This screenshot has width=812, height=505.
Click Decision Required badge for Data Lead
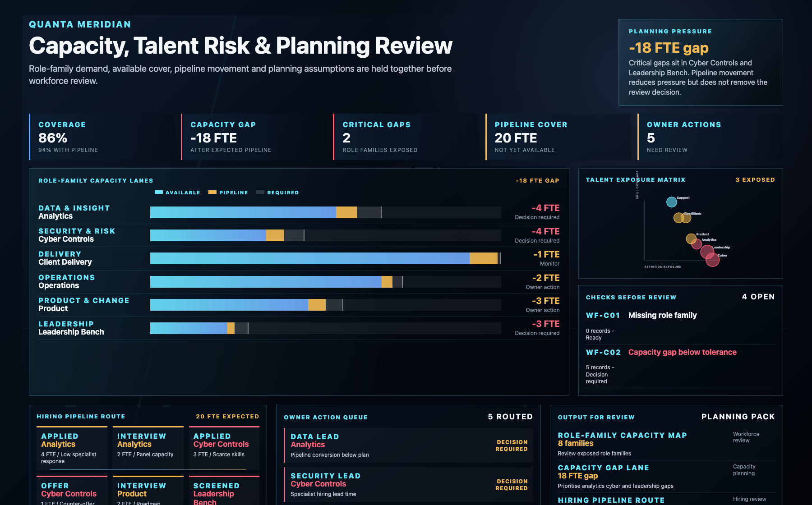point(512,445)
